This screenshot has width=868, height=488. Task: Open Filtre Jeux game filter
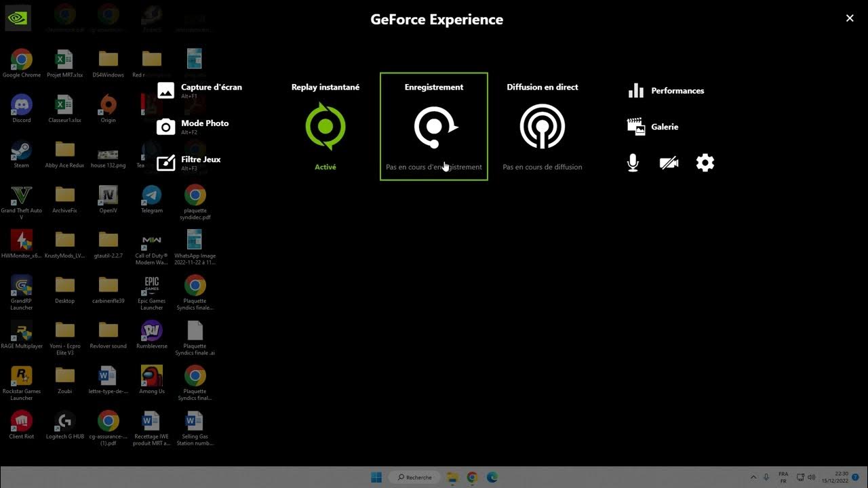189,163
